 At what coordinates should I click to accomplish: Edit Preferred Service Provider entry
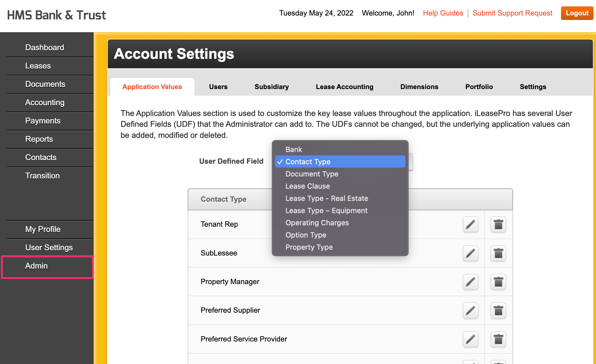tap(470, 339)
